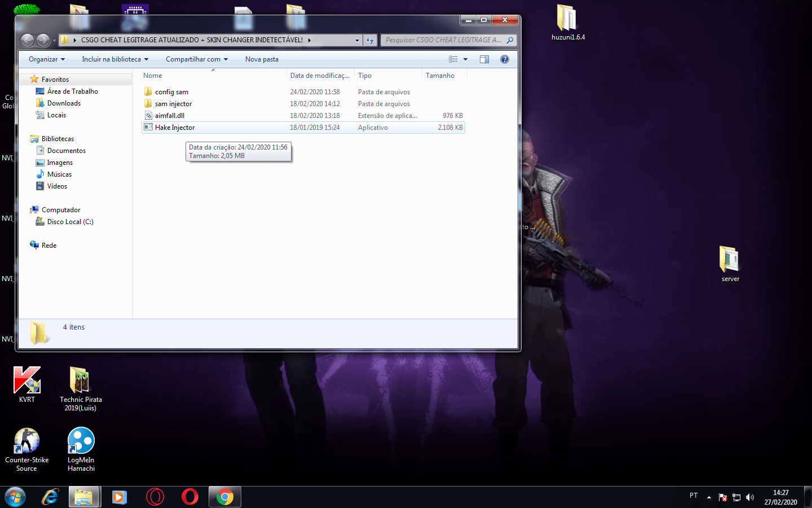
Task: Open the Vídeos library
Action: [57, 186]
